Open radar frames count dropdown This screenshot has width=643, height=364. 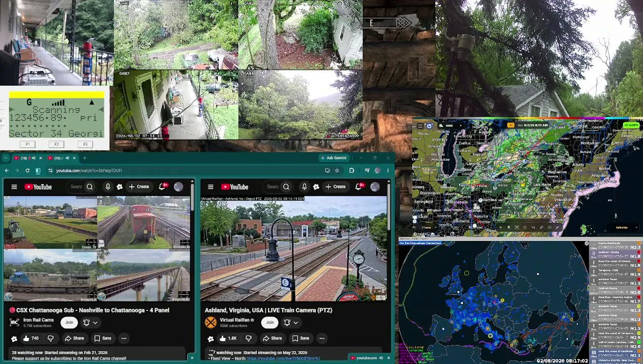point(427,227)
